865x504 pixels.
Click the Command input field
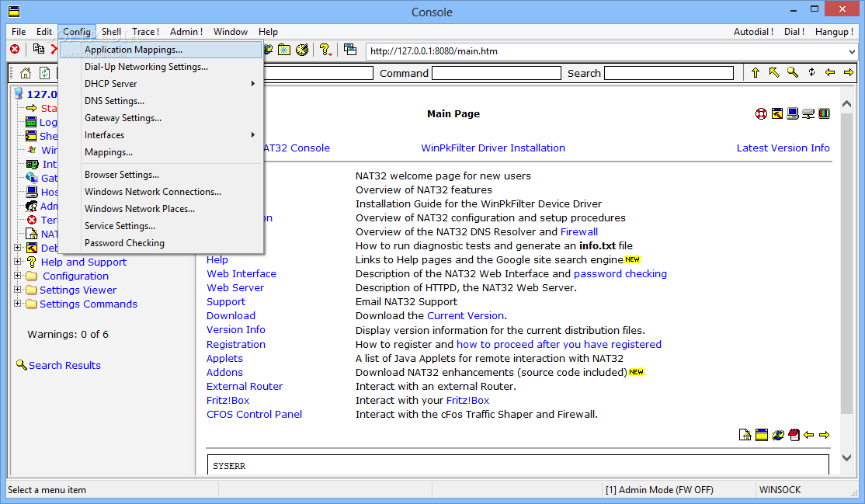(496, 74)
